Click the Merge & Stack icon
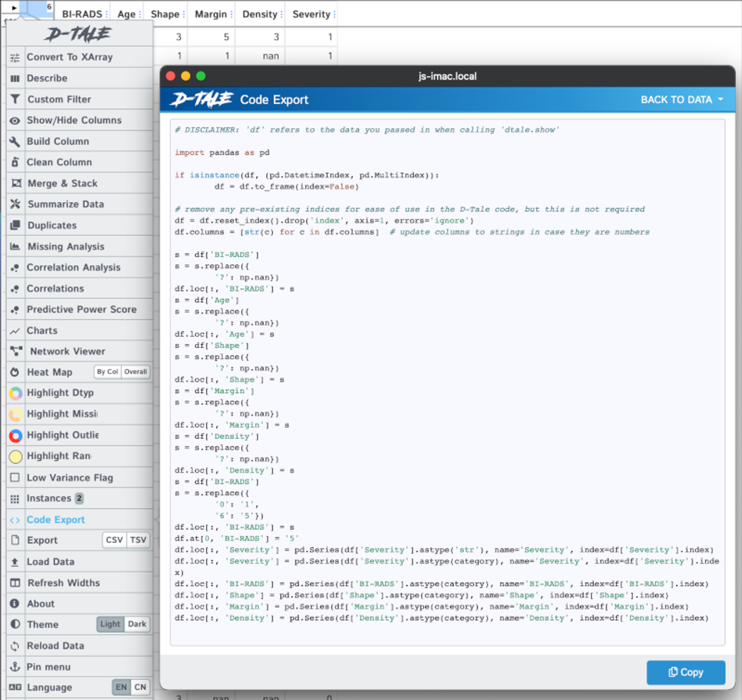Viewport: 742px width, 700px height. (x=16, y=183)
